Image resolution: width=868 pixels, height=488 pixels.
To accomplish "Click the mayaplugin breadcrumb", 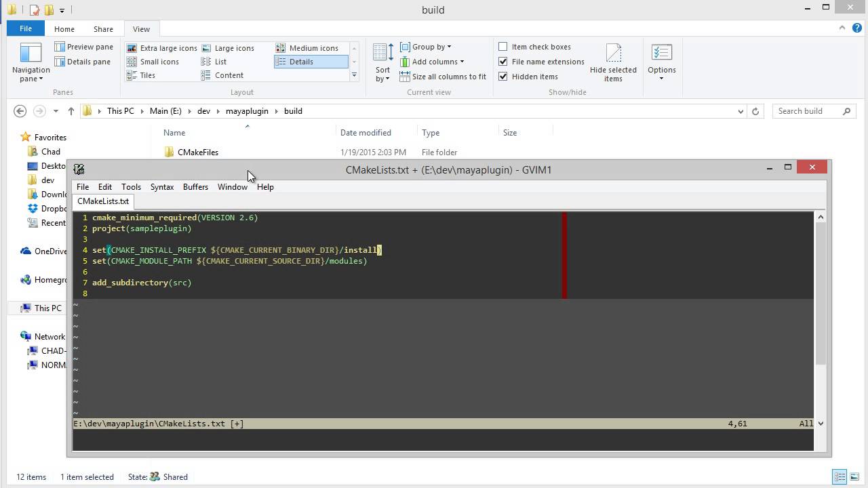I will click(247, 111).
